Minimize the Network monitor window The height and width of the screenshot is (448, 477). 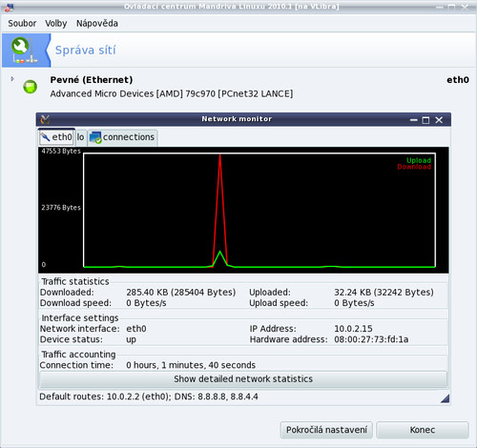coord(413,120)
